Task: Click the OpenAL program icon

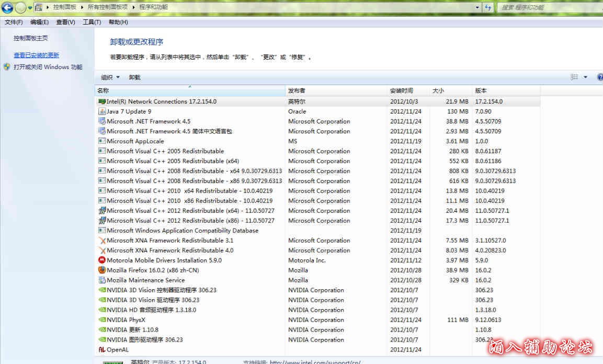Action: (x=102, y=350)
